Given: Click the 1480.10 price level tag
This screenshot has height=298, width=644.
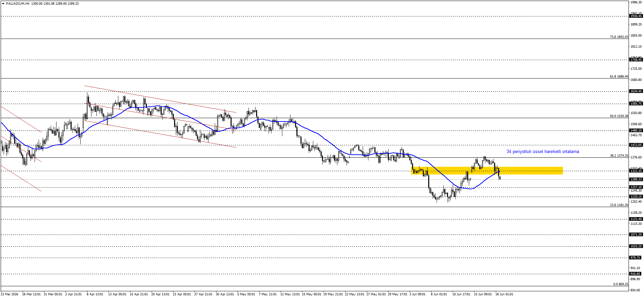Looking at the screenshot, I should pyautogui.click(x=636, y=131).
